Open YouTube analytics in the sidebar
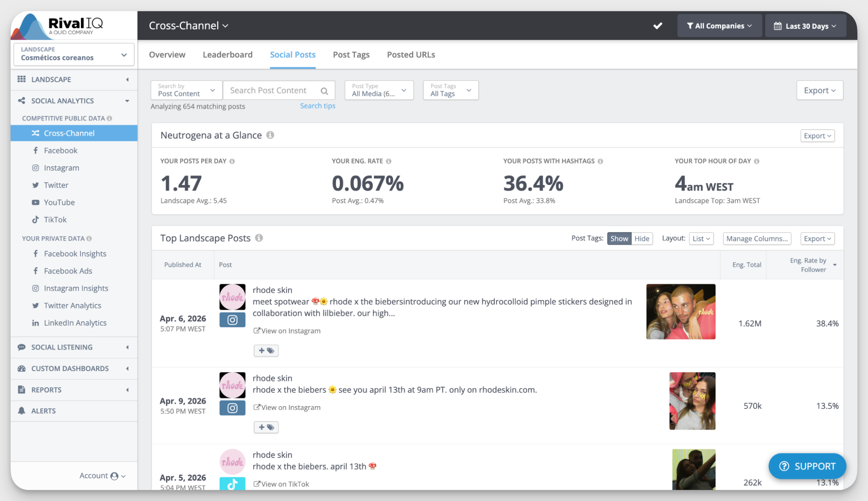 tap(59, 202)
